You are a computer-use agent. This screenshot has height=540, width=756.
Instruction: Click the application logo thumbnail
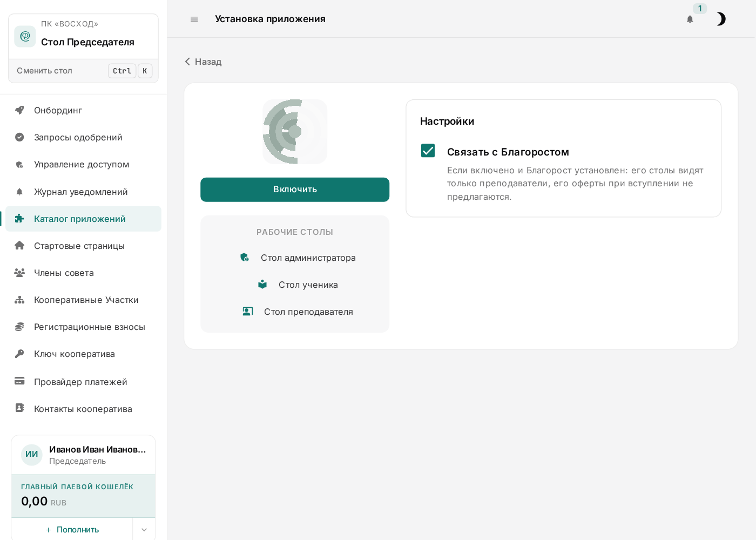[295, 132]
